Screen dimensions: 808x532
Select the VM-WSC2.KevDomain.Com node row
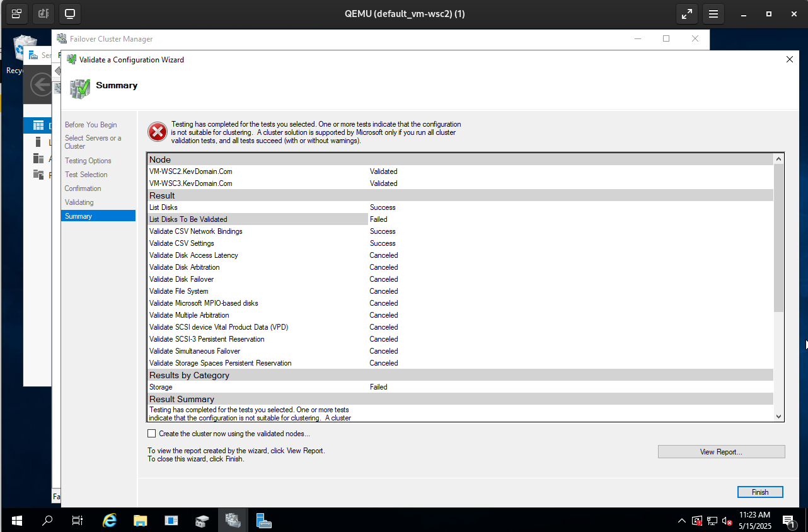(x=460, y=171)
